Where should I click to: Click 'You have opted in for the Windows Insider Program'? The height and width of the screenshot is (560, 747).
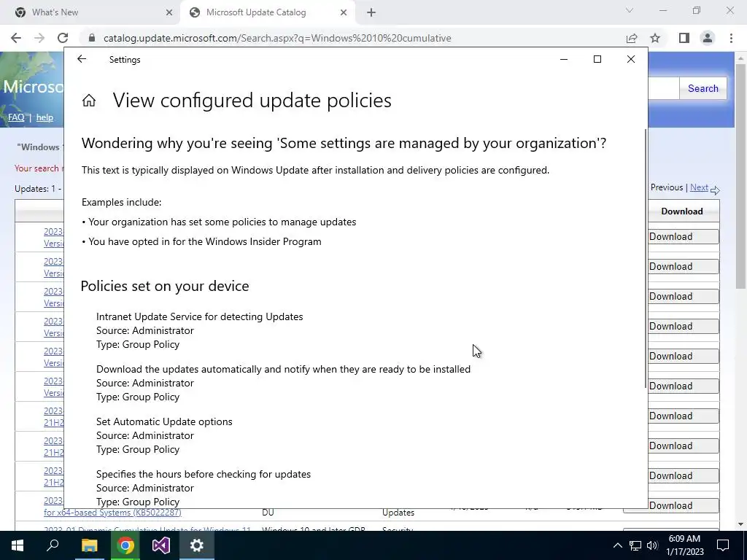pyautogui.click(x=205, y=242)
